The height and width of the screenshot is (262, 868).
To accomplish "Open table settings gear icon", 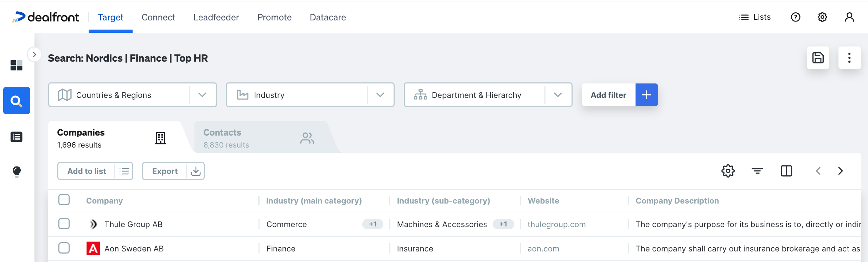I will click(x=728, y=171).
